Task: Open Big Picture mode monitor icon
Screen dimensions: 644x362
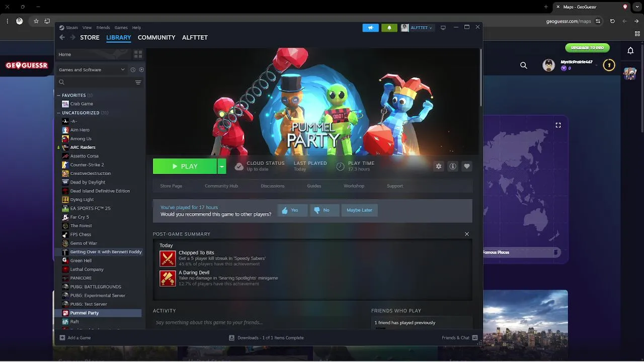Action: 443,28
